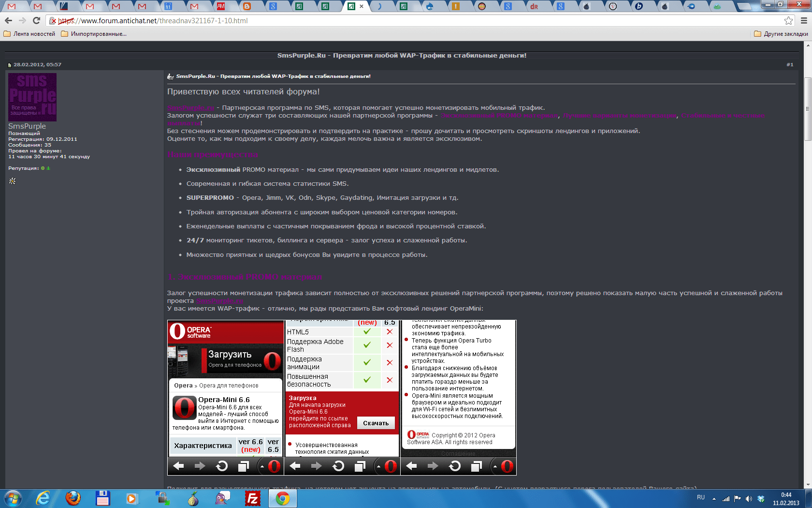Open the taskbar clock showing 0:44

(x=786, y=499)
